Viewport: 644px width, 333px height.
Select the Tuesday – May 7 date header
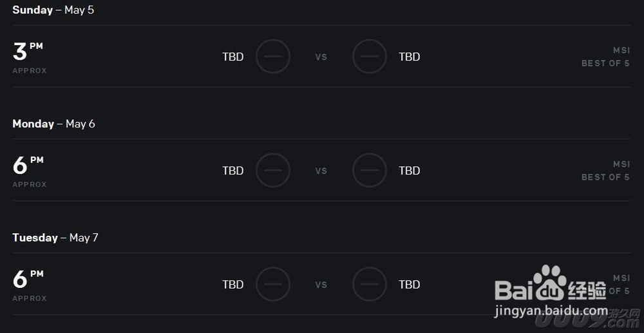coord(55,237)
